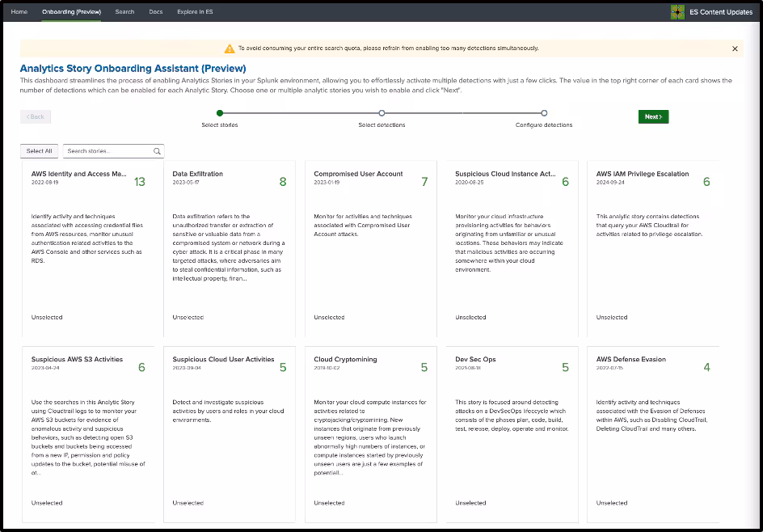Click the Configure detections step circle
This screenshot has height=532, width=763.
click(544, 113)
